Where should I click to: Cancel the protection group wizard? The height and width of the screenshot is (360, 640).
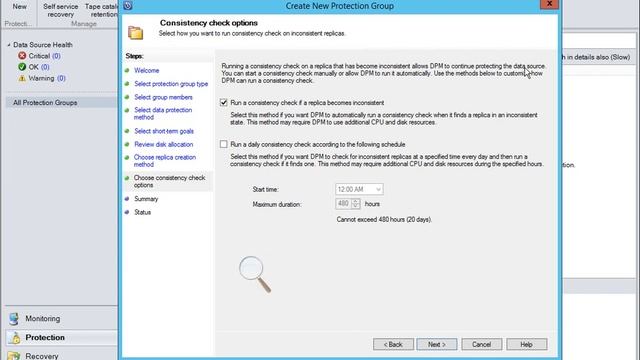point(482,344)
